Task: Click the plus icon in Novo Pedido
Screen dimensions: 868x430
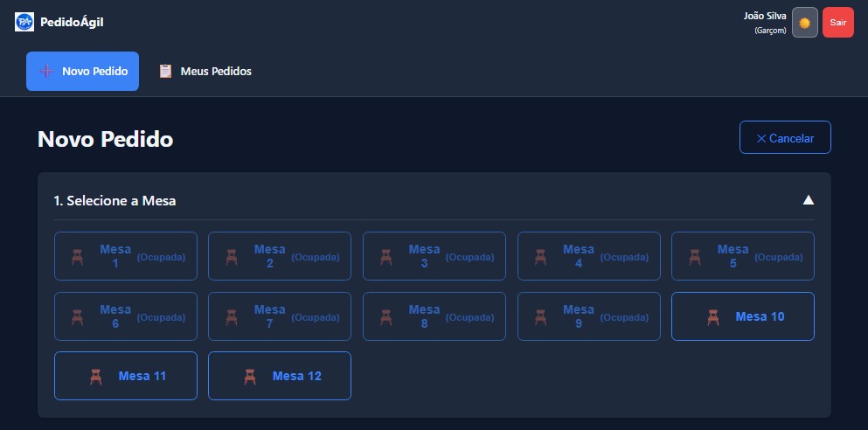Action: pos(46,71)
